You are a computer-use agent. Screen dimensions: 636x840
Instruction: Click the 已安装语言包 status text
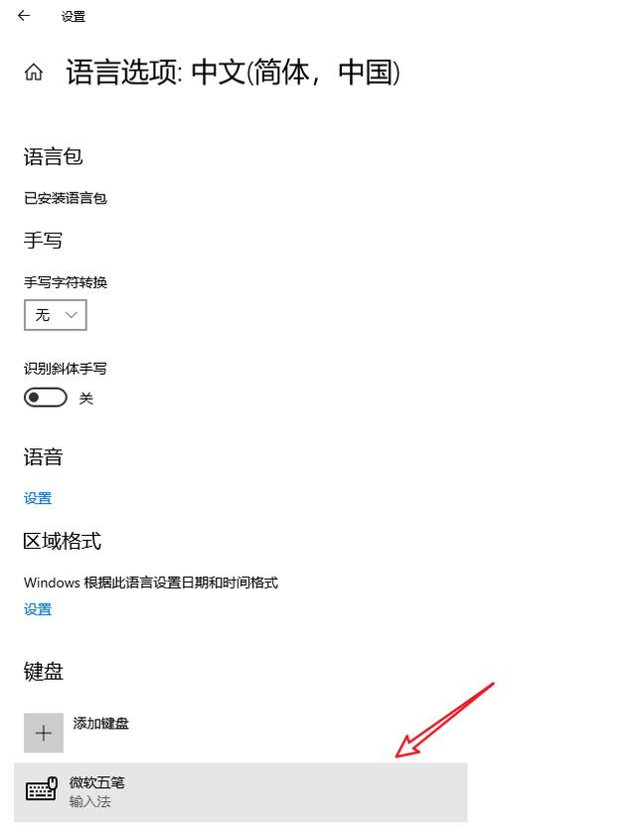[66, 198]
